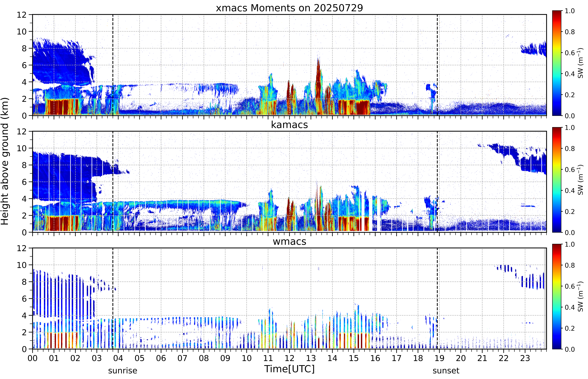Screen dimensions: 588x379
Task: Click the dashed sunset line in wmacs panel
Action: click(x=437, y=299)
